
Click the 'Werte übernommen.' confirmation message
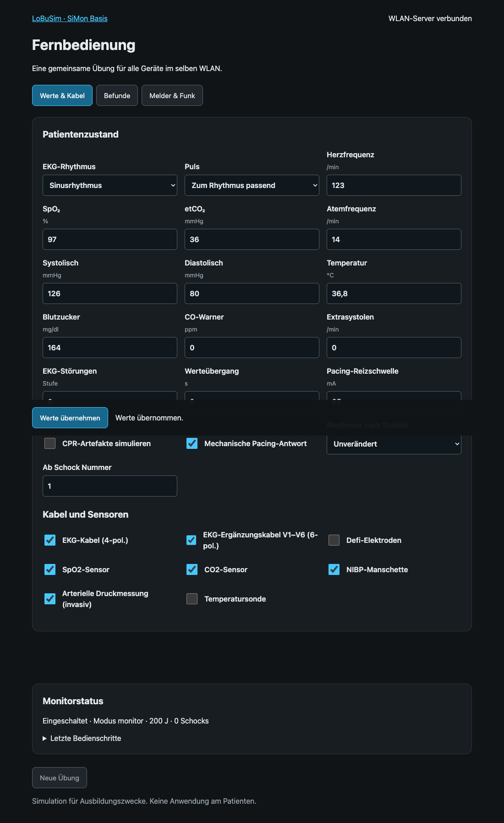pyautogui.click(x=149, y=418)
